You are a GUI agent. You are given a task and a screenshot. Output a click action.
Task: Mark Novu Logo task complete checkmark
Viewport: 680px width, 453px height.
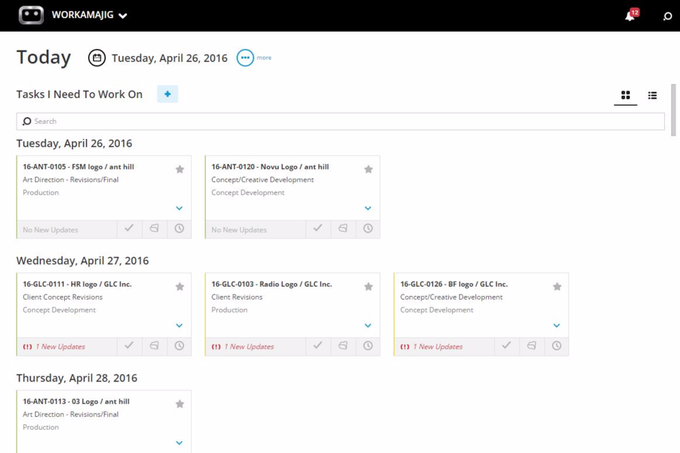(x=318, y=228)
